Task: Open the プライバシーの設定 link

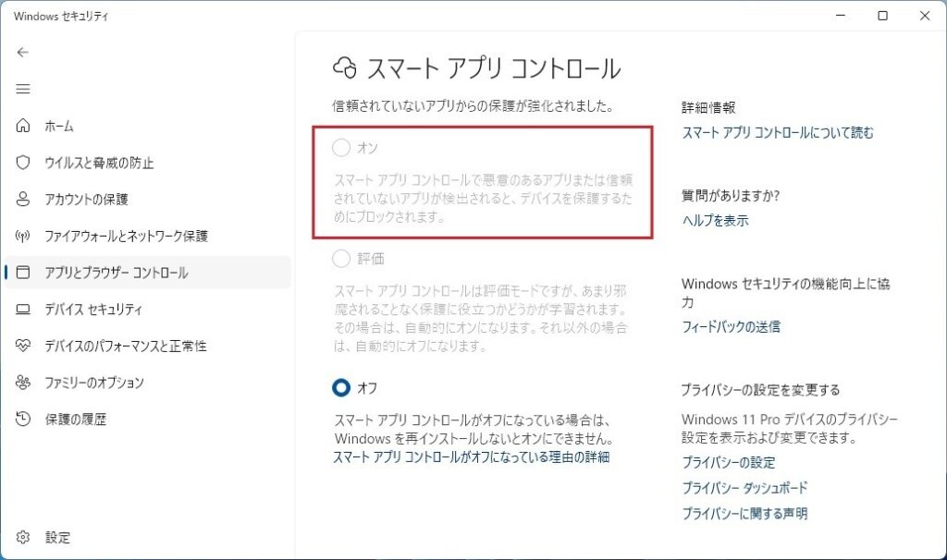Action: (x=729, y=463)
